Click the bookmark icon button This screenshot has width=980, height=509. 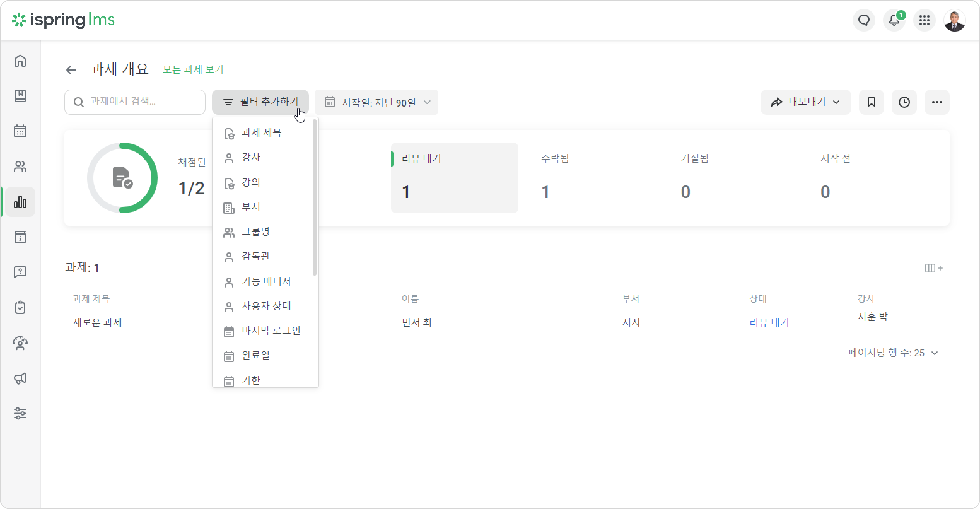(x=871, y=102)
